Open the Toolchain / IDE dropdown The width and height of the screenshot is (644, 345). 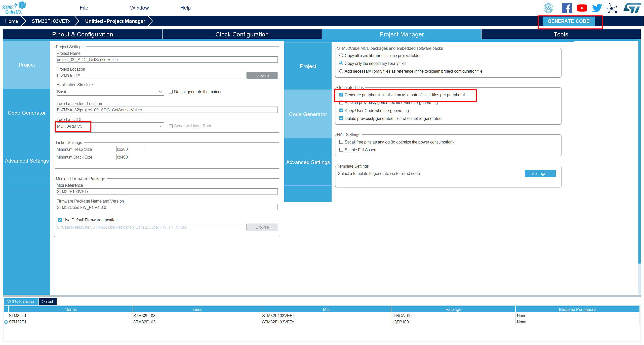[x=160, y=126]
